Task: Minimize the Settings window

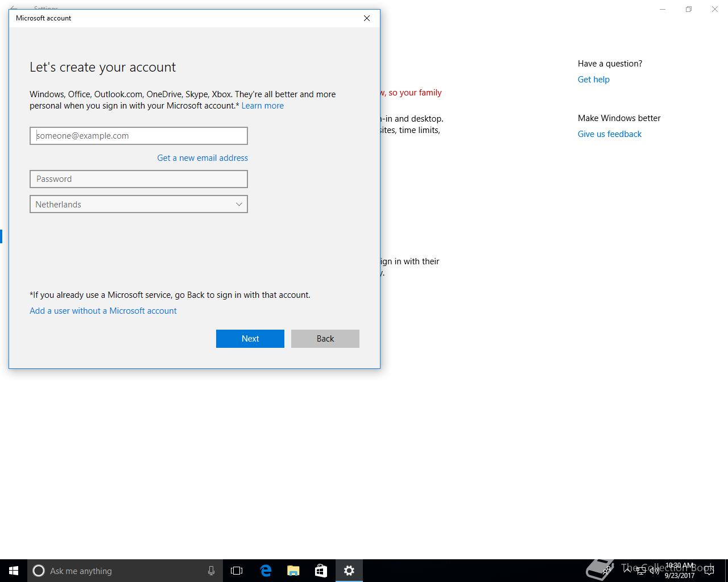Action: 663,9
